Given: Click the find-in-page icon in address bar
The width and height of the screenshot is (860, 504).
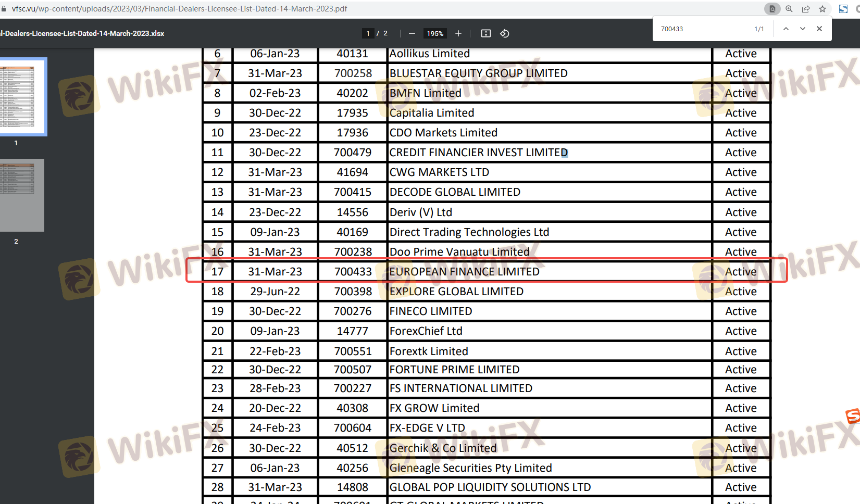Looking at the screenshot, I should click(x=772, y=9).
